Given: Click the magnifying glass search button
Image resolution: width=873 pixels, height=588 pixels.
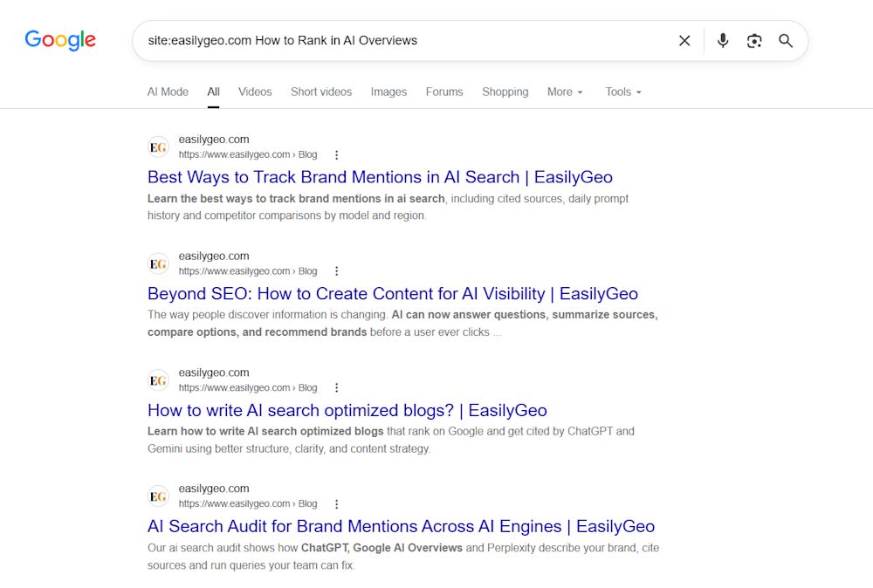Looking at the screenshot, I should click(786, 41).
